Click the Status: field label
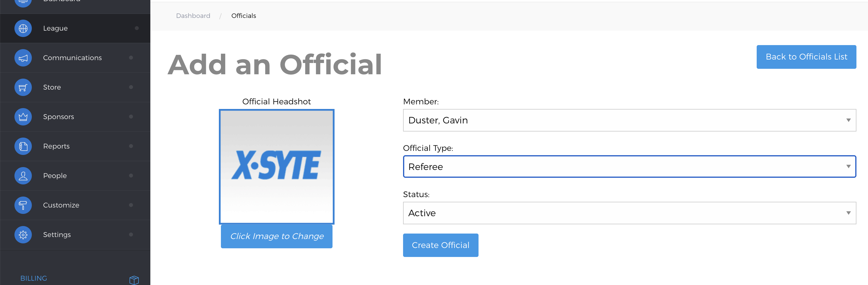 tap(416, 195)
